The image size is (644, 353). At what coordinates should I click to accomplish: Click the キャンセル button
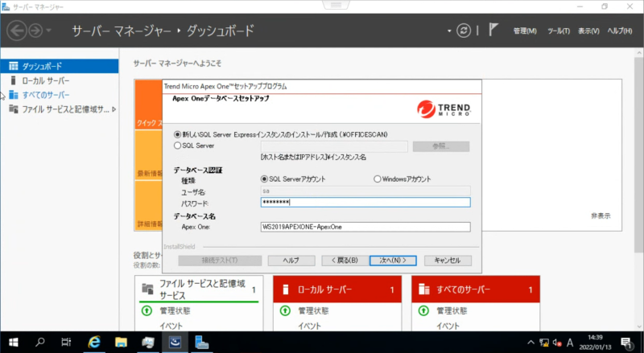[x=448, y=261]
